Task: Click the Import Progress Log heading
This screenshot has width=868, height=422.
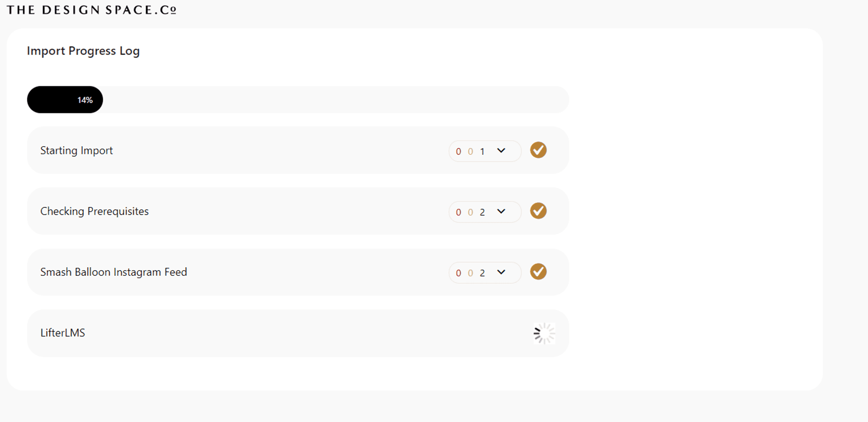Action: pyautogui.click(x=83, y=51)
